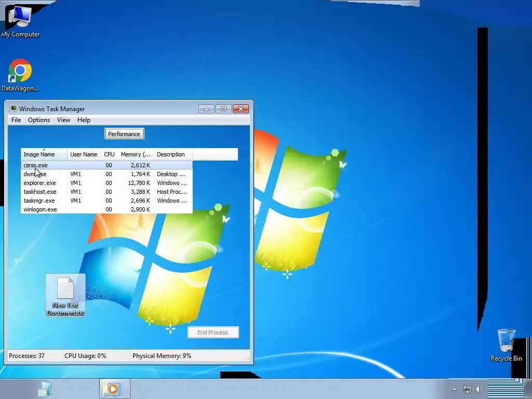Screen dimensions: 532x399
Task: Click CPU Usage: 0% status entry
Action: point(85,355)
